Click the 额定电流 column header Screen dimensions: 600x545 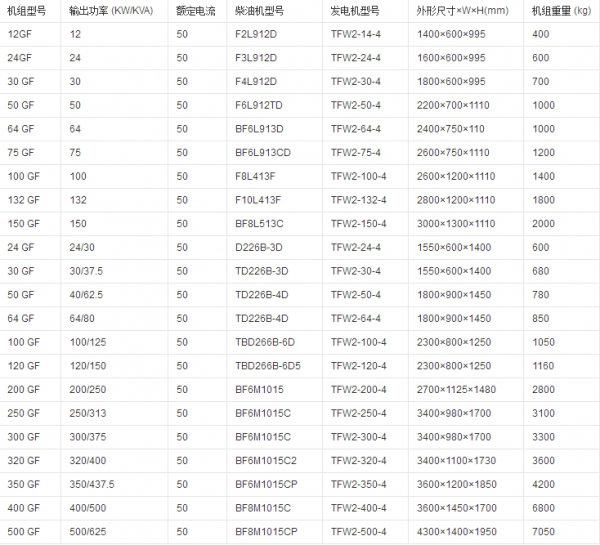195,11
